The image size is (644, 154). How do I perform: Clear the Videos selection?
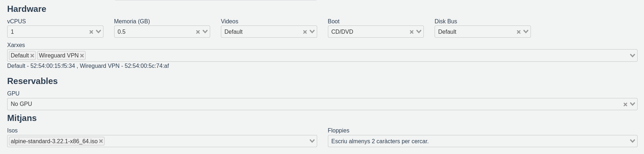305,32
